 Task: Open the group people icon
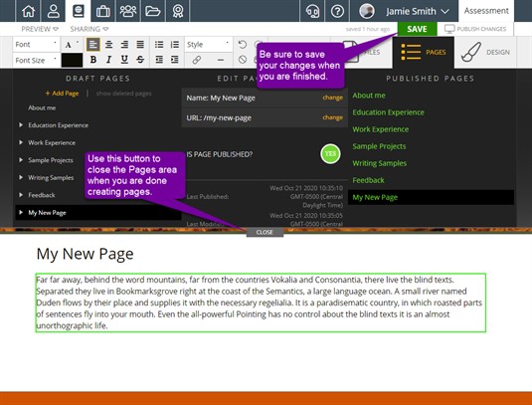tap(128, 11)
